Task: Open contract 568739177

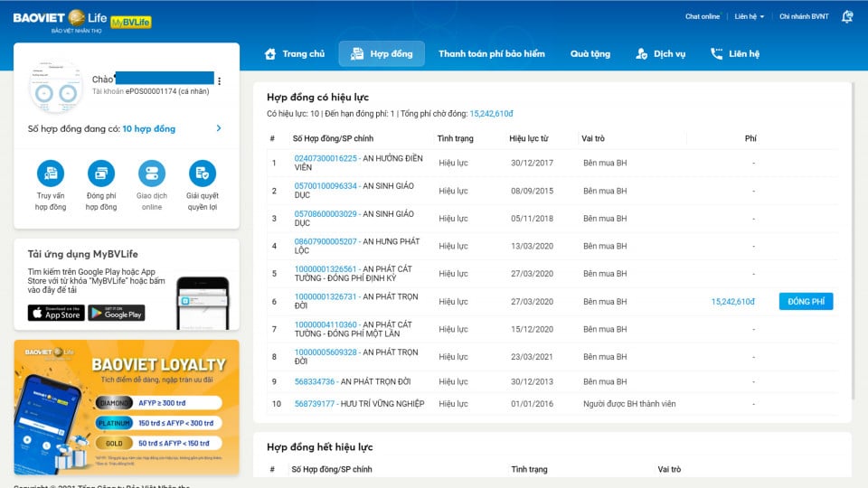Action: (315, 404)
